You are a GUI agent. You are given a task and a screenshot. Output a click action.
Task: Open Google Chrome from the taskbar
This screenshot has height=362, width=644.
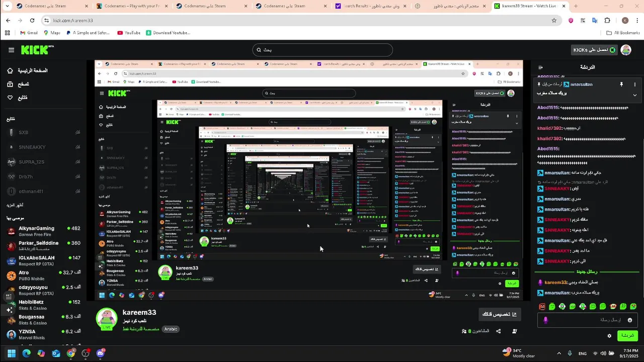coord(71,353)
